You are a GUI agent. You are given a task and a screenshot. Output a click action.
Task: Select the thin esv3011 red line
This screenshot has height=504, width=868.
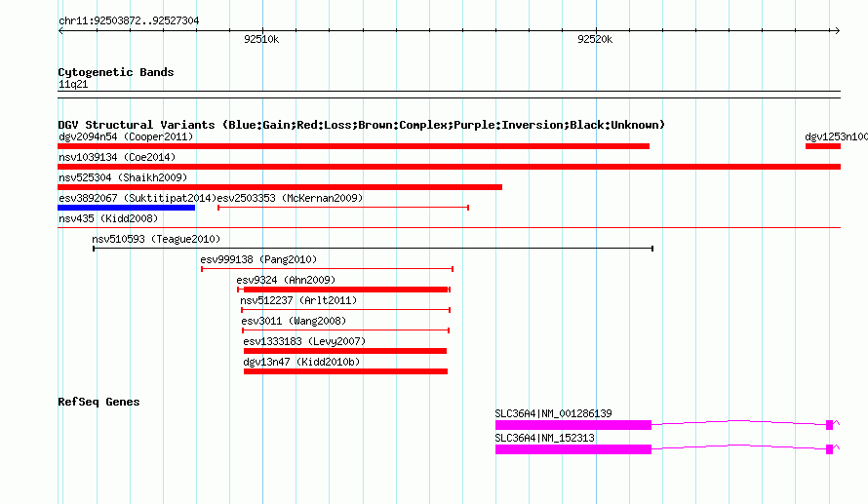(x=346, y=330)
